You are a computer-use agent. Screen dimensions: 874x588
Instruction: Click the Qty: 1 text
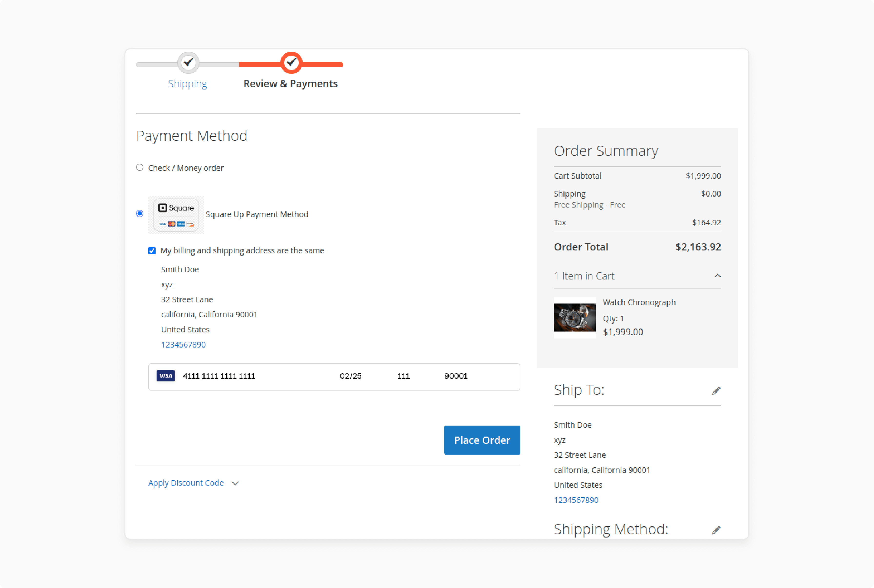(613, 319)
